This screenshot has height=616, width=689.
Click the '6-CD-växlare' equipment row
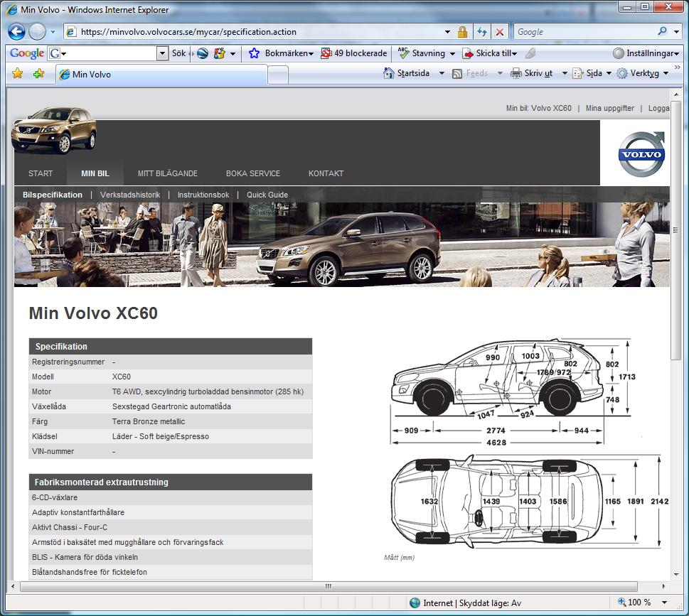[x=171, y=497]
